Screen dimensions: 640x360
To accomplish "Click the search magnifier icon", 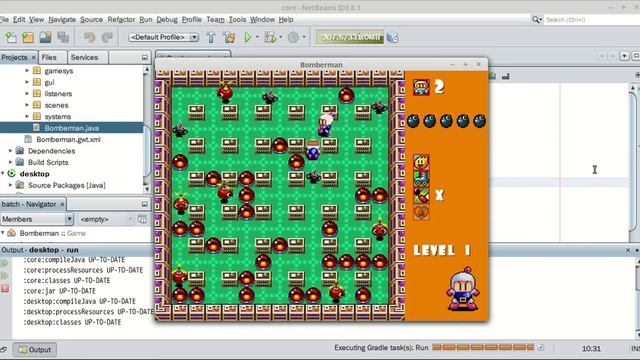I will (536, 19).
